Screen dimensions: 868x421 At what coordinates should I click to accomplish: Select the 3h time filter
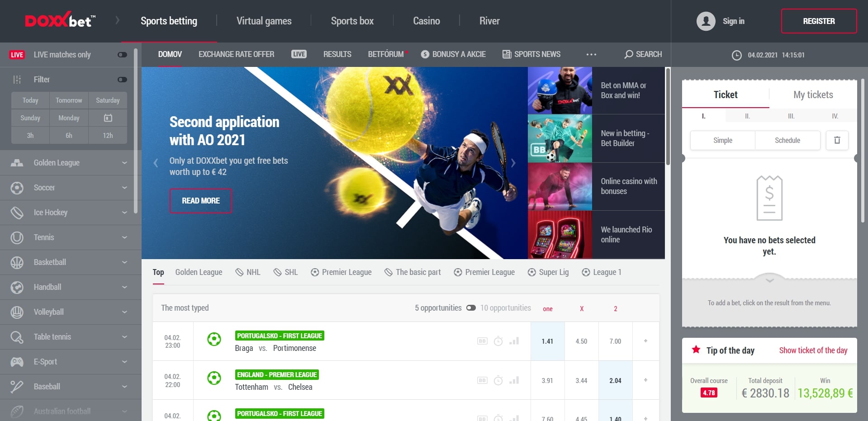tap(30, 135)
